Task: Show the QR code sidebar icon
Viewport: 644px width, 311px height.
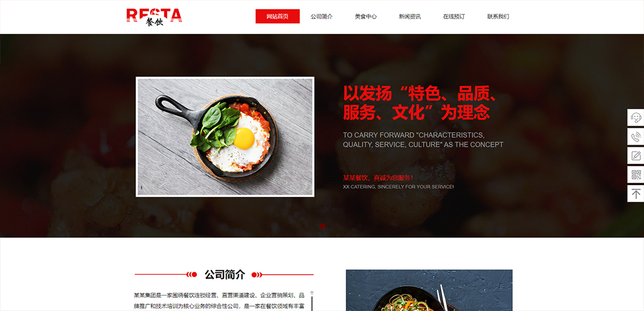Action: [636, 174]
